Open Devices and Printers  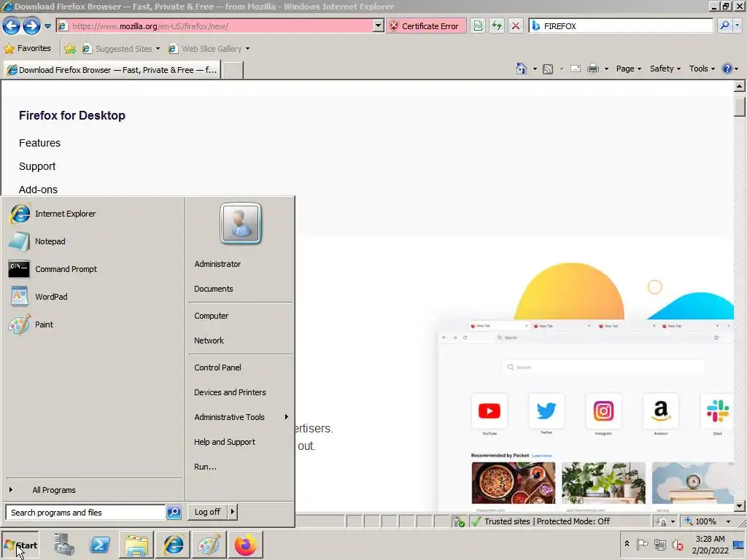[241, 392]
